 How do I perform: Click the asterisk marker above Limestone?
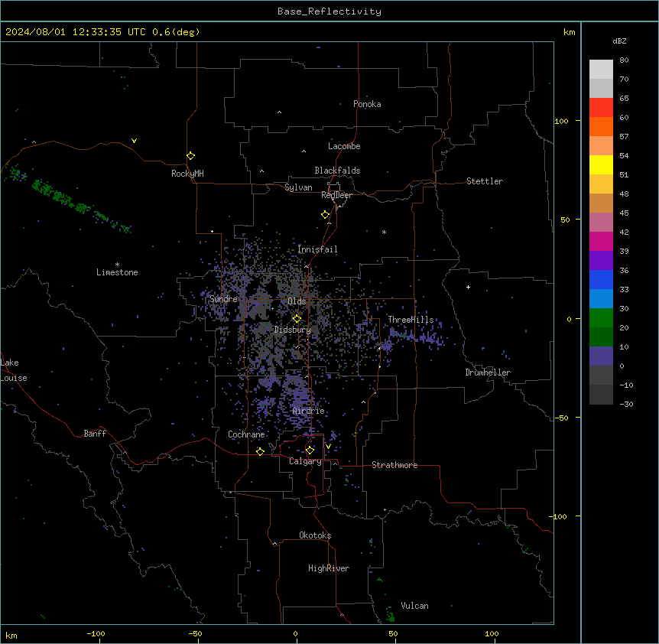[117, 265]
